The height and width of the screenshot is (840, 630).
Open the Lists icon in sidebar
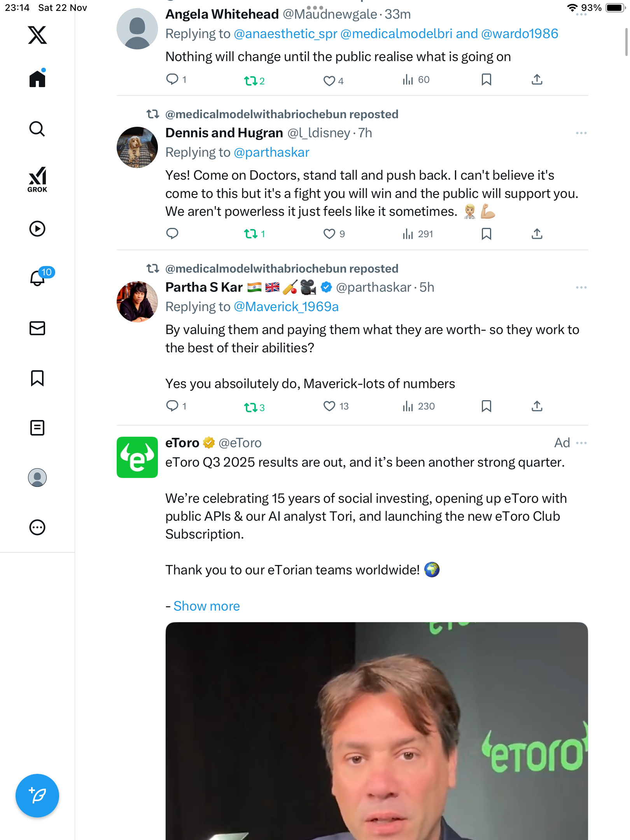click(37, 428)
